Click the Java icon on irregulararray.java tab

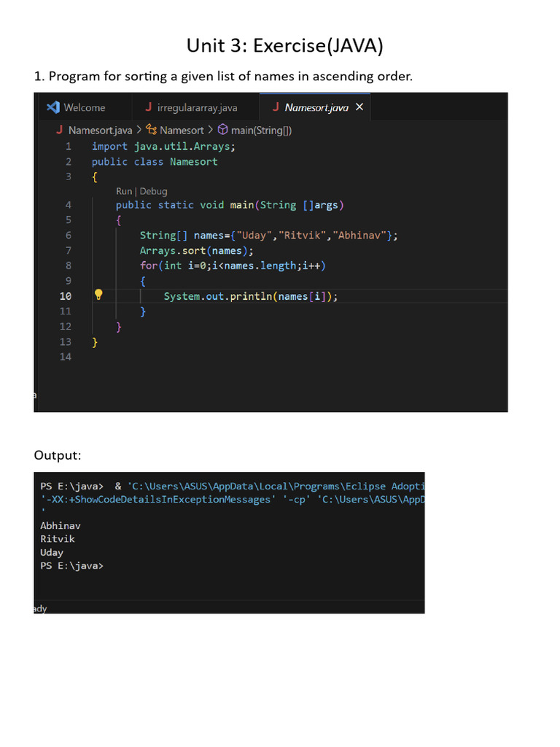149,107
